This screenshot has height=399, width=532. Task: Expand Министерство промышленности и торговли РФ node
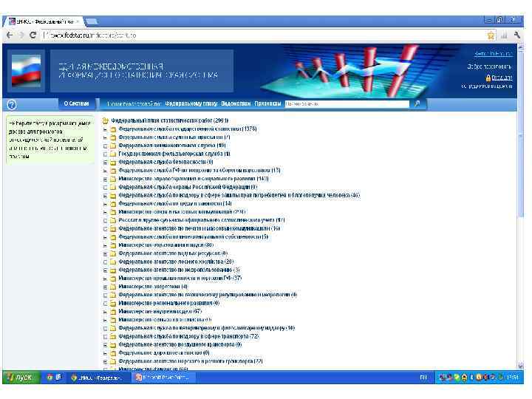click(x=105, y=279)
